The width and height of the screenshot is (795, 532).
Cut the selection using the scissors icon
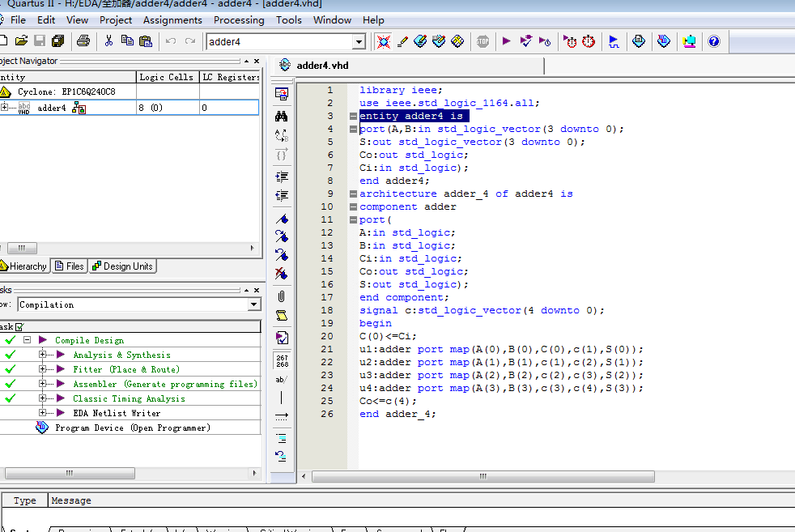click(x=108, y=41)
